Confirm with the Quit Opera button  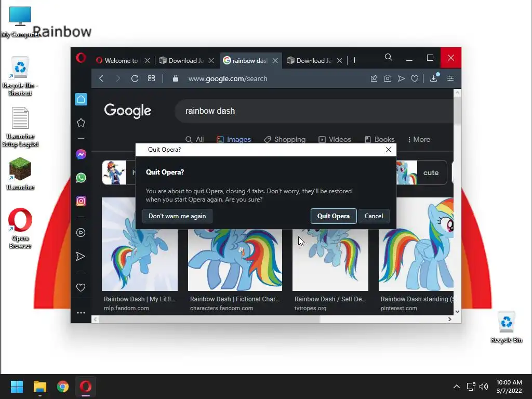click(334, 216)
